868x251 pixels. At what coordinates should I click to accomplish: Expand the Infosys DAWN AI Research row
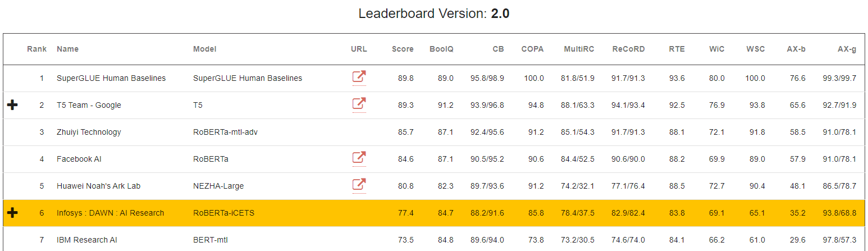(12, 213)
